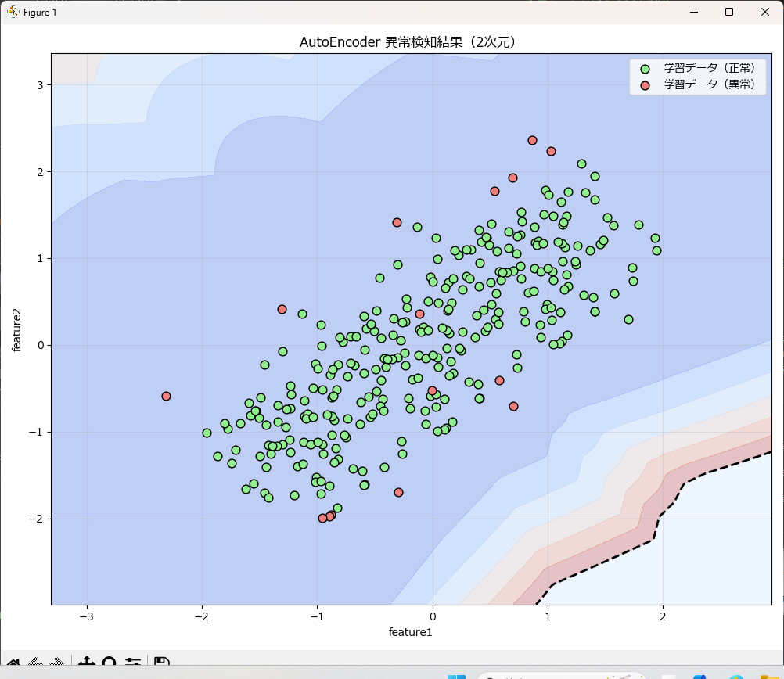Click the topmost red anomaly data point
The height and width of the screenshot is (679, 784).
(532, 140)
